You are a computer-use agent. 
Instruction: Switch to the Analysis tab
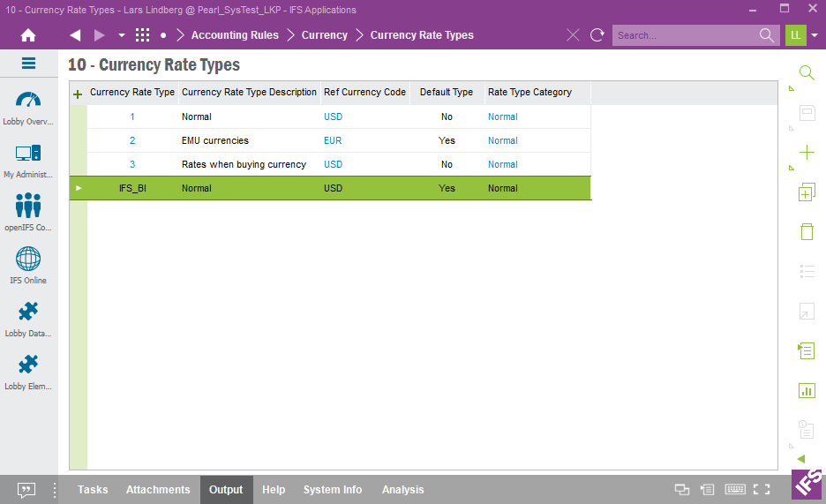click(x=403, y=490)
